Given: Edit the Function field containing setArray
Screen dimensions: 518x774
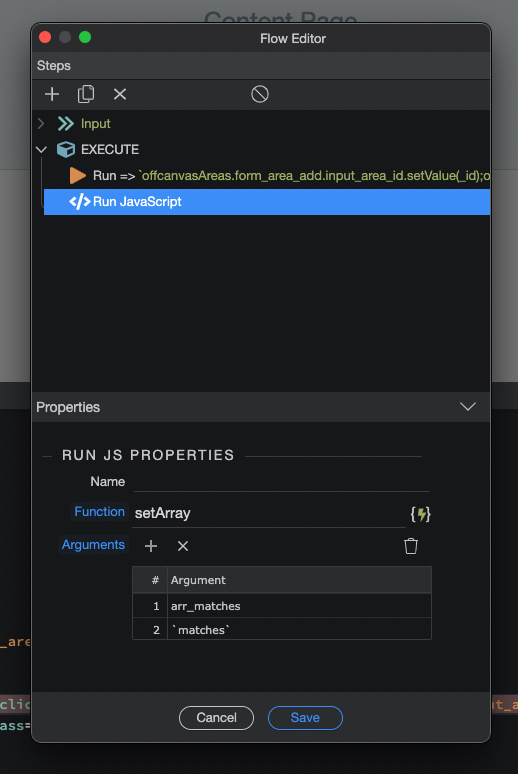Looking at the screenshot, I should coord(269,513).
